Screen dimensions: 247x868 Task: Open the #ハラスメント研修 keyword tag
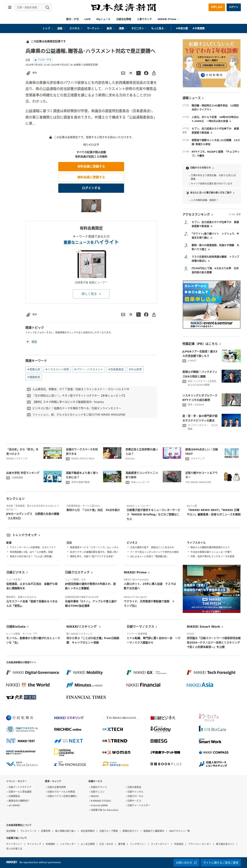[x=57, y=370]
